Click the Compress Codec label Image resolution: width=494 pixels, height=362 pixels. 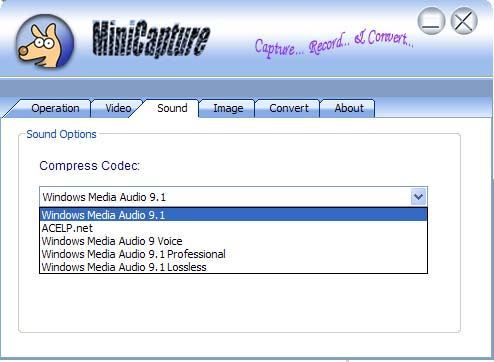90,166
